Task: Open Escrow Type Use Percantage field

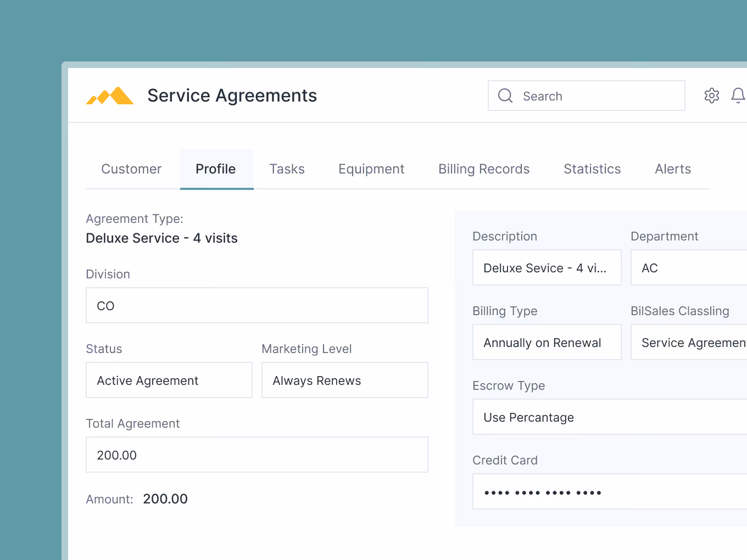Action: point(610,417)
